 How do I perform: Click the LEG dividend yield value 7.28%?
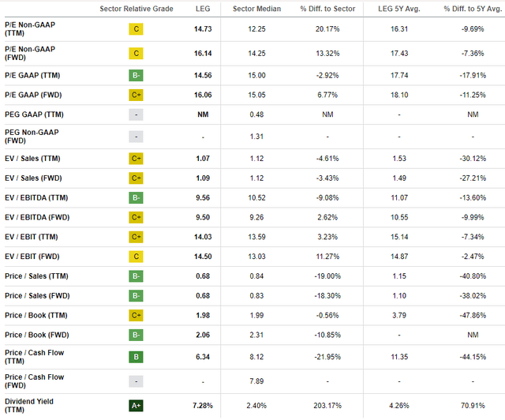[201, 405]
